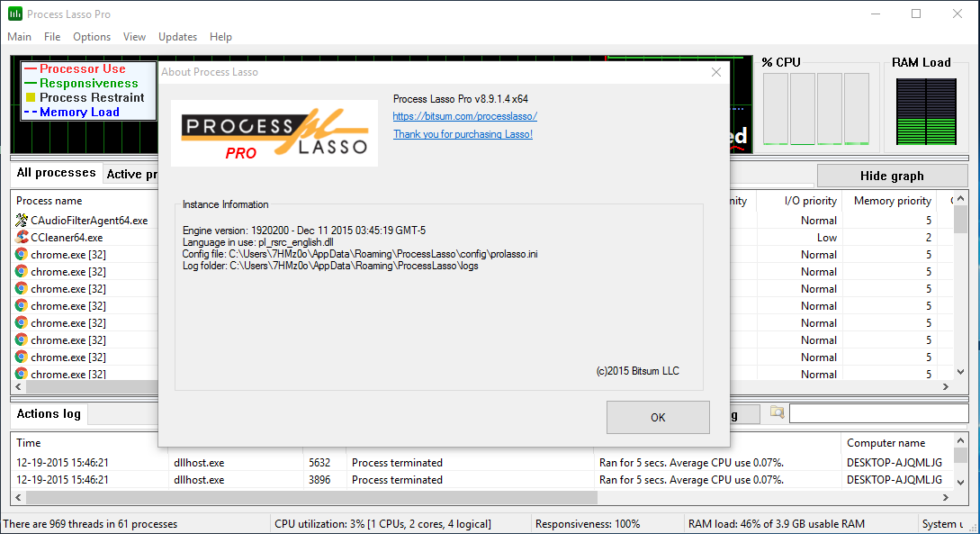The width and height of the screenshot is (980, 534).
Task: Click the RAM load status bar entry
Action: tap(777, 524)
